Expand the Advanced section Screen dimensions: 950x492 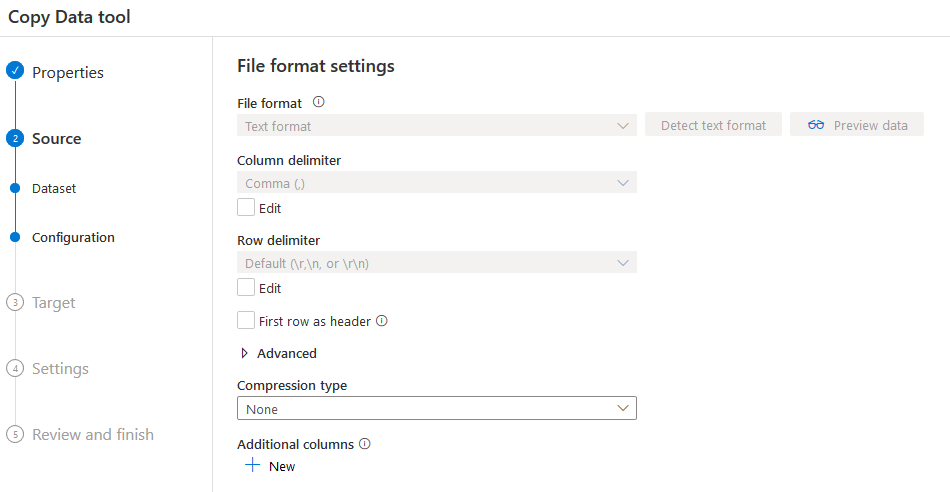point(278,353)
